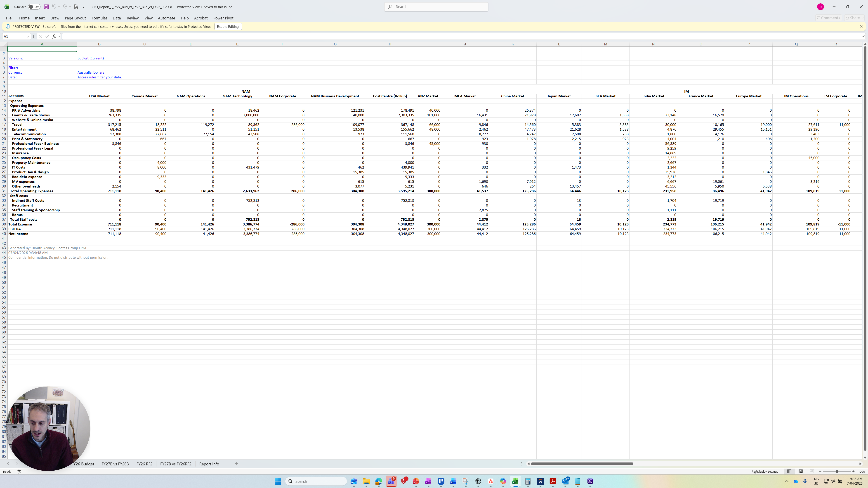Click the zoom slider handle in the status bar

(837, 472)
